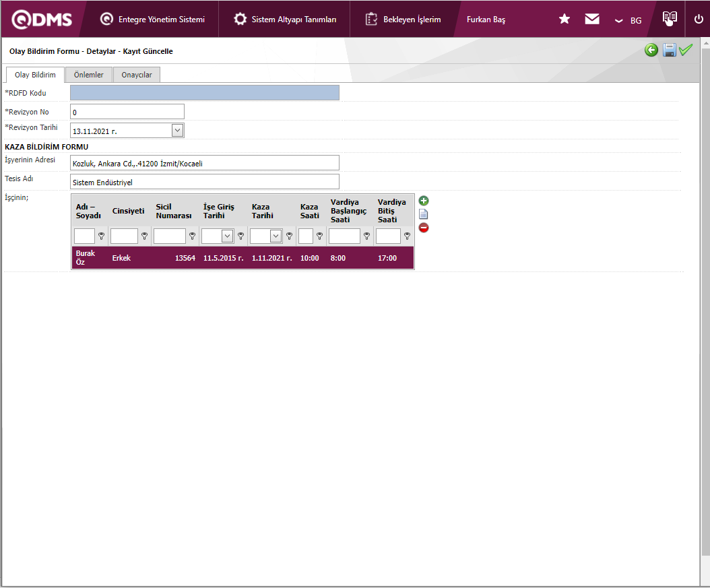Viewport: 710px width, 588px height.
Task: Click the Revizyon No field
Action: [127, 112]
